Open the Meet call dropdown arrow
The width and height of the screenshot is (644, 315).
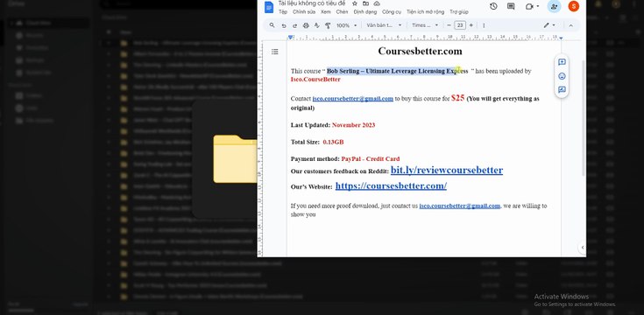click(538, 7)
